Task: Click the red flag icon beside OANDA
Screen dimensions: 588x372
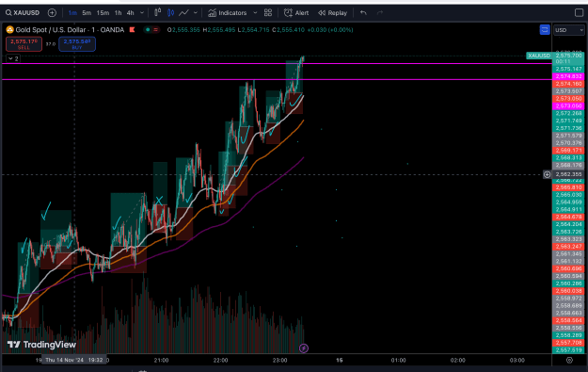Action: (x=132, y=29)
